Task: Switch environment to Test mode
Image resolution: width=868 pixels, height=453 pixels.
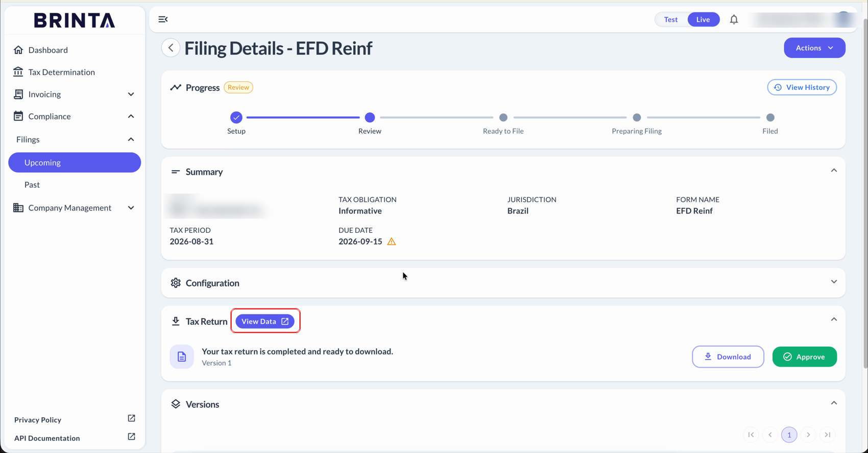Action: pyautogui.click(x=671, y=19)
